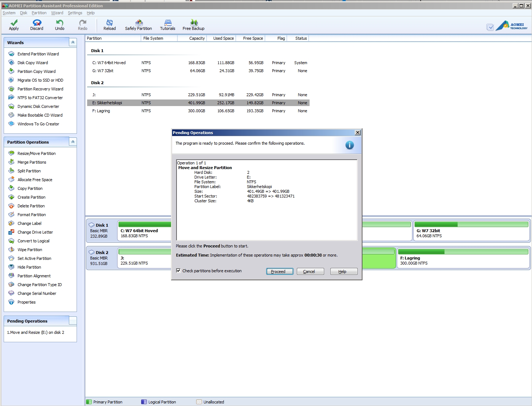Click the Free Backup toolbar icon

(x=193, y=25)
